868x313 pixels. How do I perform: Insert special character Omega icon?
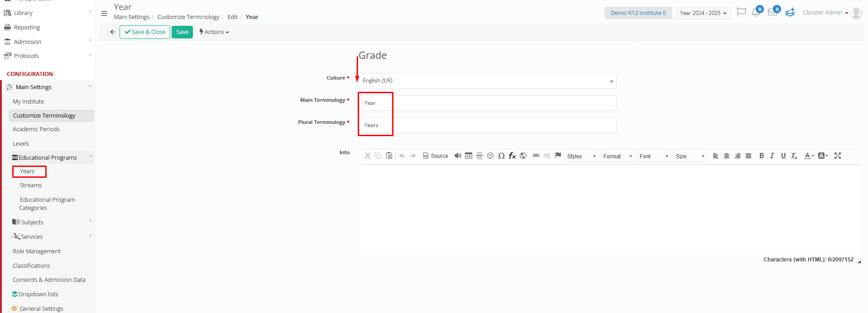tap(501, 156)
